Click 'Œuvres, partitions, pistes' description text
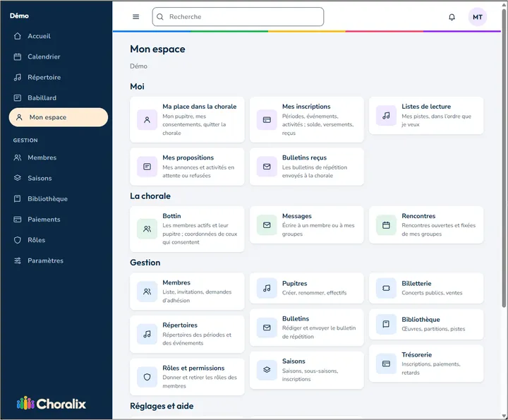 click(433, 329)
